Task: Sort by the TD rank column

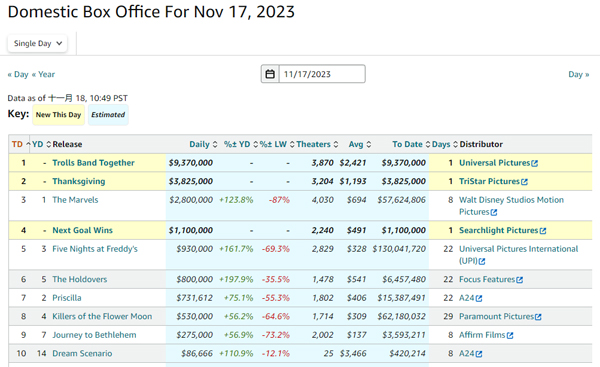Action: coord(21,144)
